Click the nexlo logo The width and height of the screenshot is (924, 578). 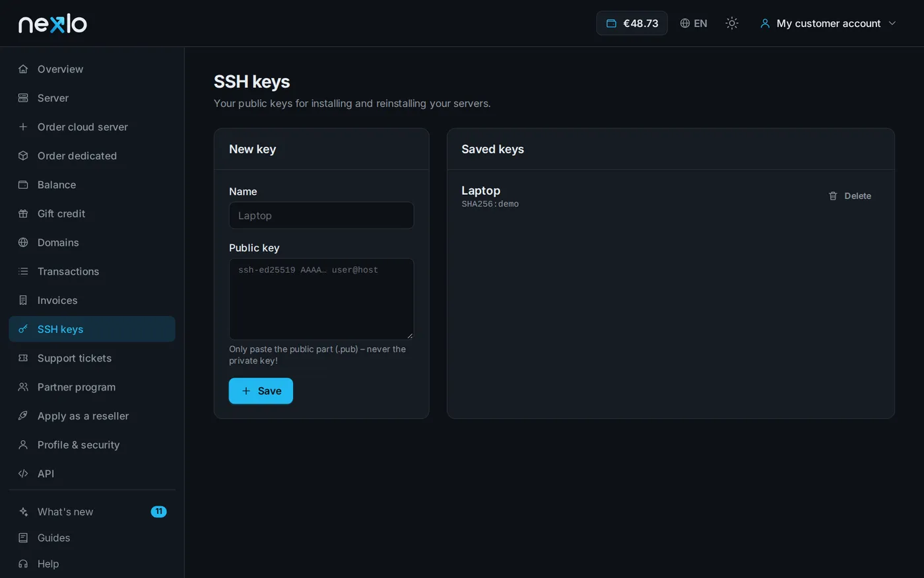click(x=53, y=24)
